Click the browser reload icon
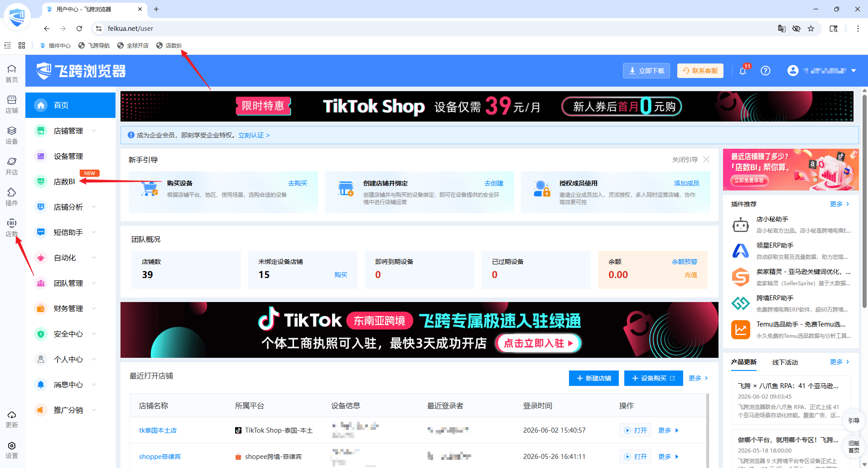 79,29
